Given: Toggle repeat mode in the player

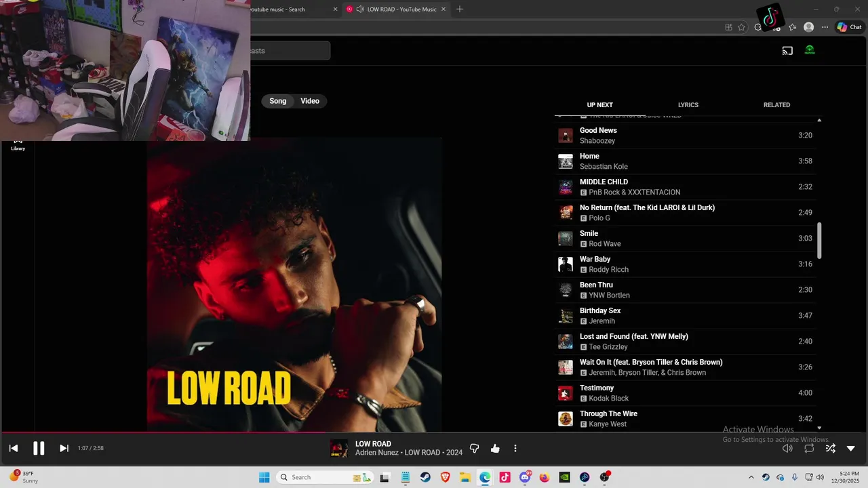Looking at the screenshot, I should 809,448.
